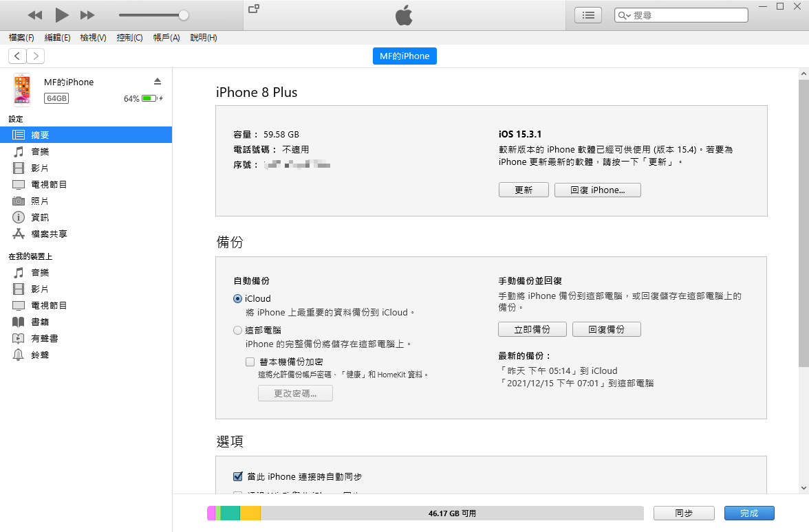Screen dimensions: 809x532
Task: Select the iCloud backup radio button
Action: tap(237, 298)
